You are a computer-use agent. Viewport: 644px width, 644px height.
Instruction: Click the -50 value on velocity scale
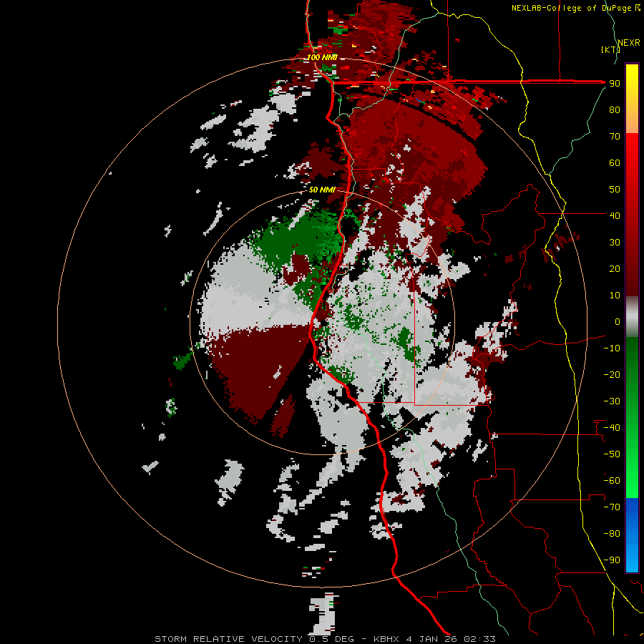pos(612,454)
